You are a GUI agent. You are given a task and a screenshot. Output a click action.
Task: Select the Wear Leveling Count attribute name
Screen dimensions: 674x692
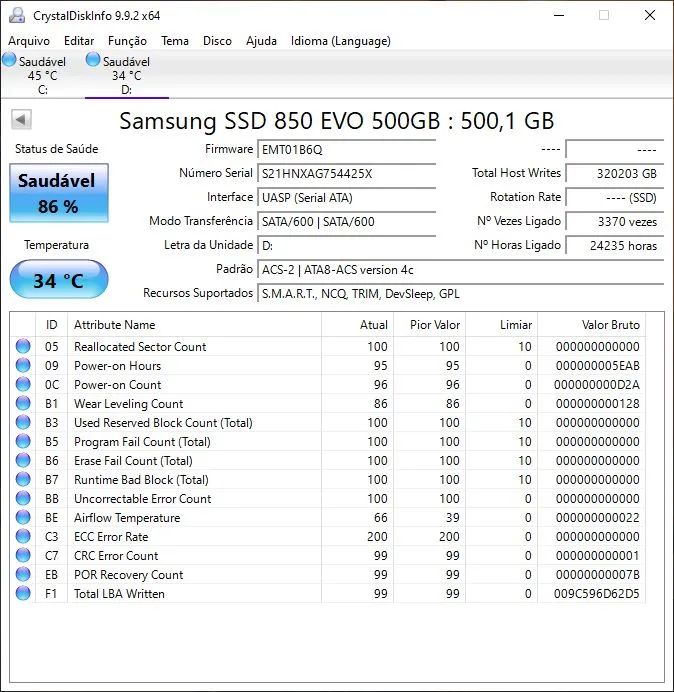(x=128, y=403)
